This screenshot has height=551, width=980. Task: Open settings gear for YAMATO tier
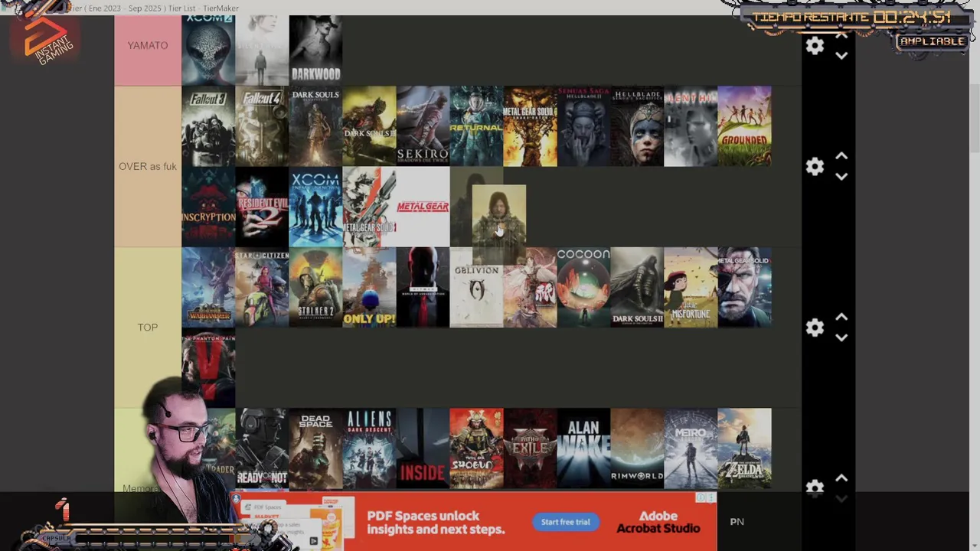(815, 46)
